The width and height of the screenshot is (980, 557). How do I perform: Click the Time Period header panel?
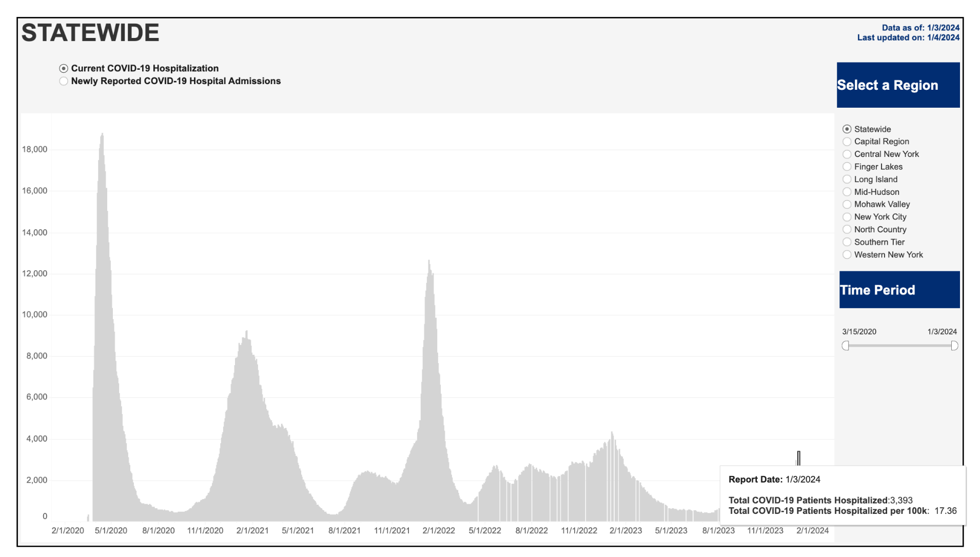(899, 290)
